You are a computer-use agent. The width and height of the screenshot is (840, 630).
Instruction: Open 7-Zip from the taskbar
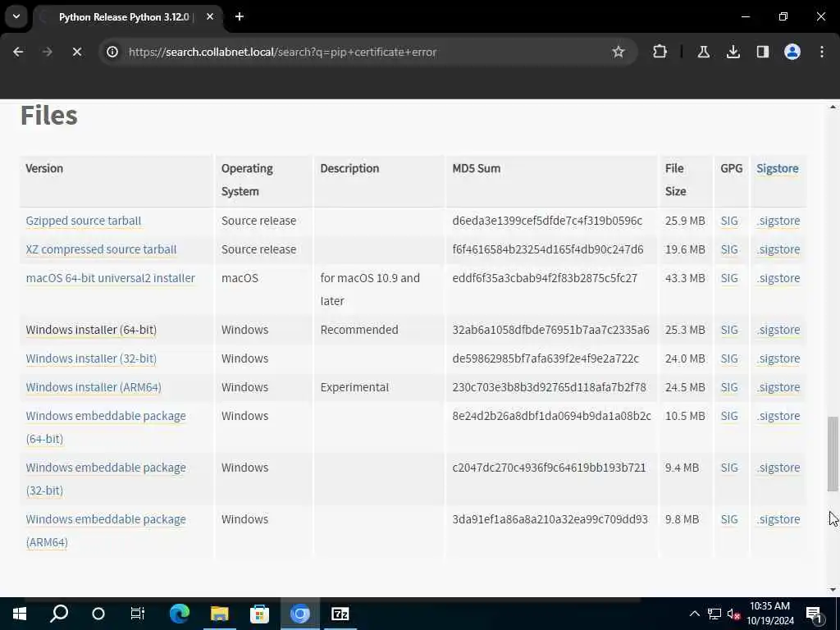(340, 614)
